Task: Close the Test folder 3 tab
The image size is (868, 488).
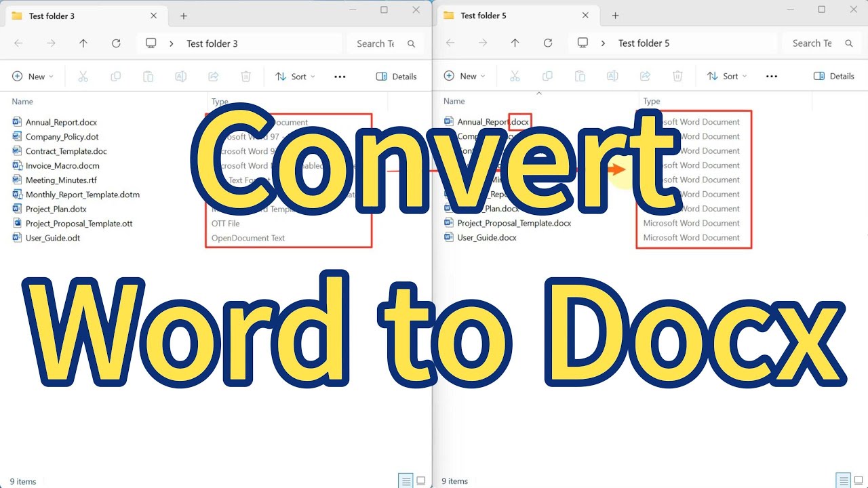Action: click(x=153, y=16)
